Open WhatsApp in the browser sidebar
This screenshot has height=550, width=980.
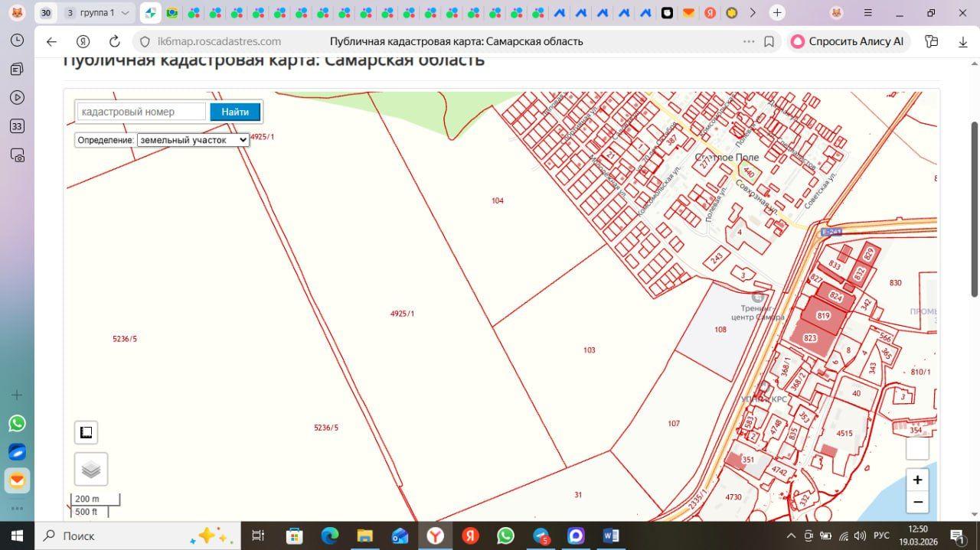pos(17,423)
